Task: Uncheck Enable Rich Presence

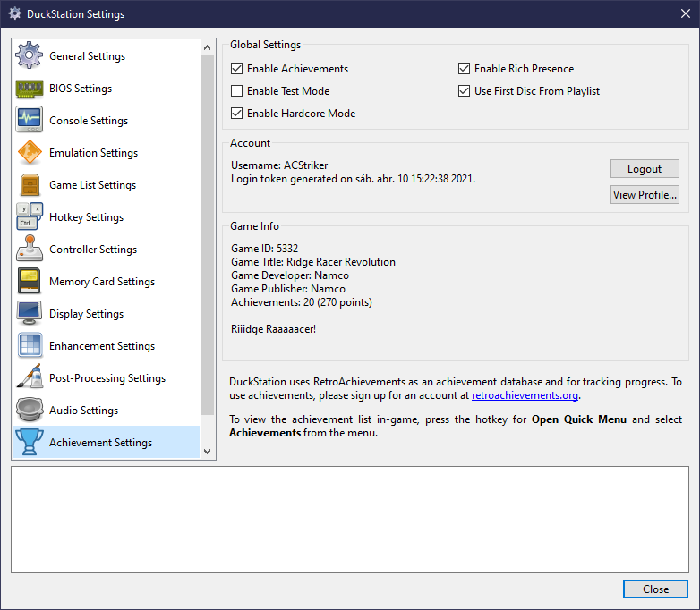Action: (464, 68)
